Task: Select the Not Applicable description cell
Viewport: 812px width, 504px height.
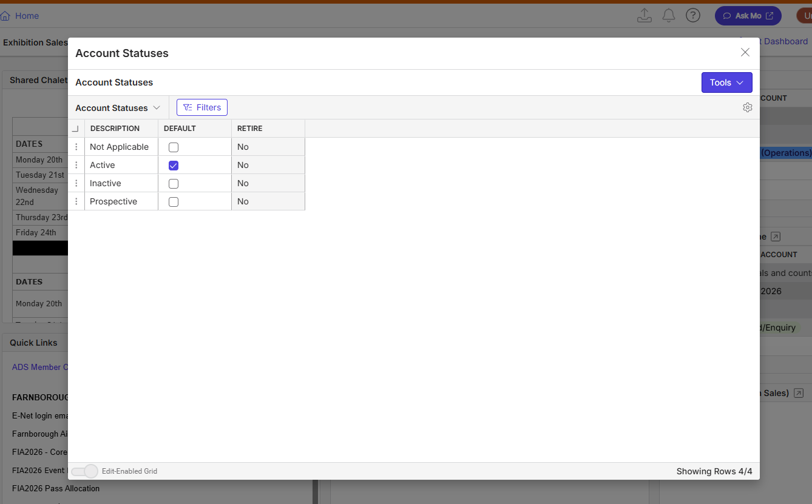Action: click(x=121, y=147)
